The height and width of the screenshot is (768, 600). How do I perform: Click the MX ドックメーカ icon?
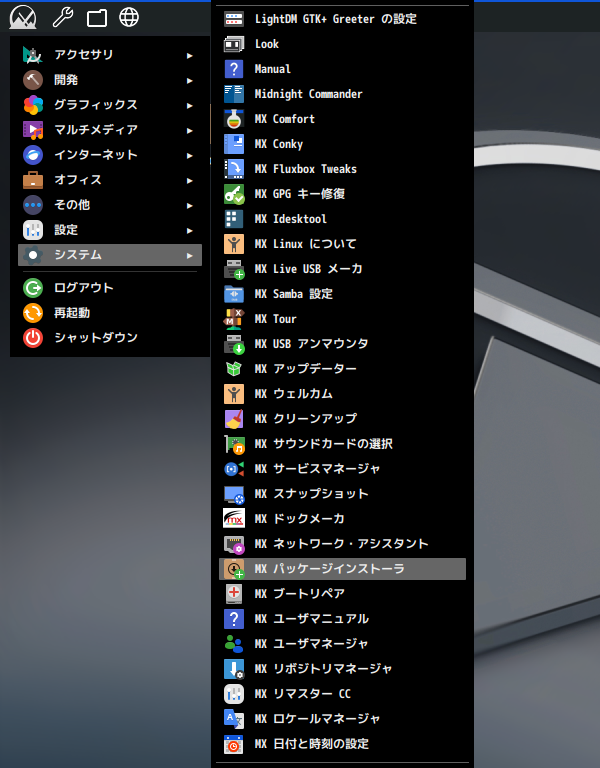point(234,519)
